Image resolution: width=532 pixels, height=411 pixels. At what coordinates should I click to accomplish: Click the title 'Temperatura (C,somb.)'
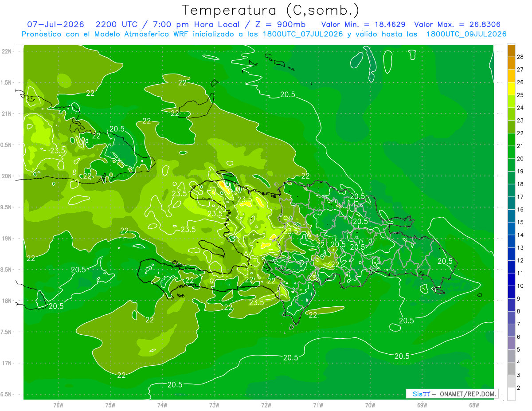click(271, 10)
